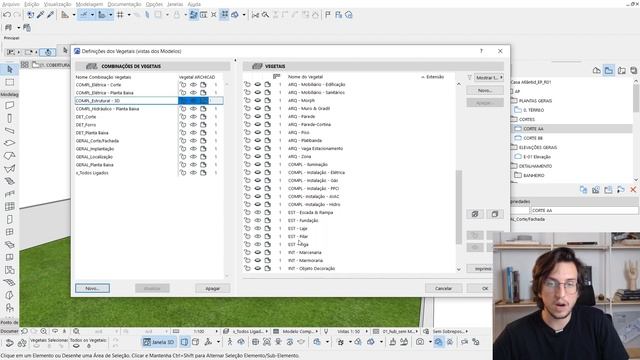Select the syringe inject parameters tool

click(x=50, y=15)
